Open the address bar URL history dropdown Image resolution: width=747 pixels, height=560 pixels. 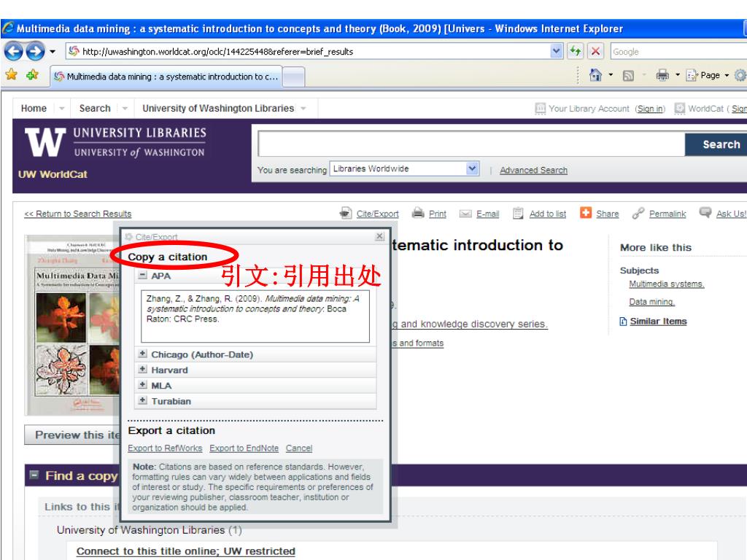coord(555,51)
